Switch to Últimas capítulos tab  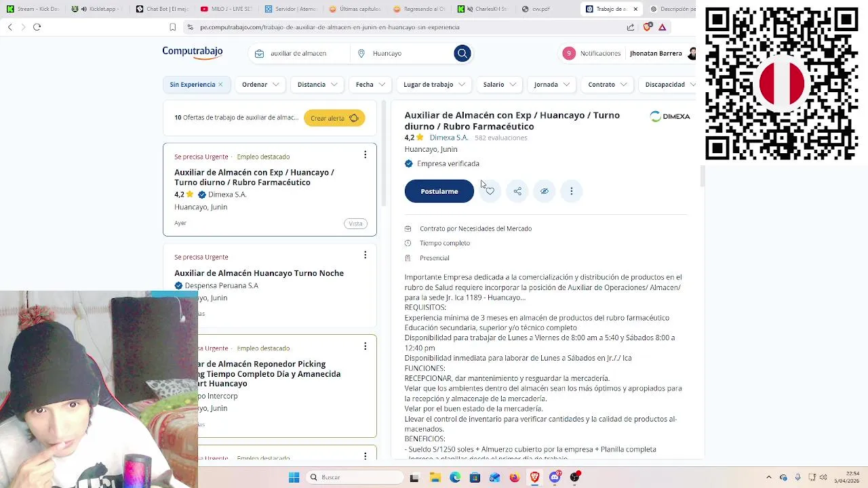pos(355,9)
